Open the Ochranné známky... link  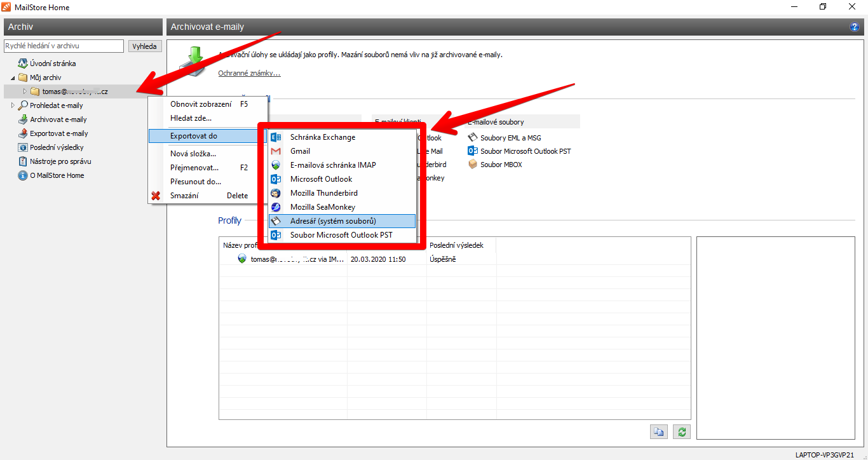[x=249, y=73]
